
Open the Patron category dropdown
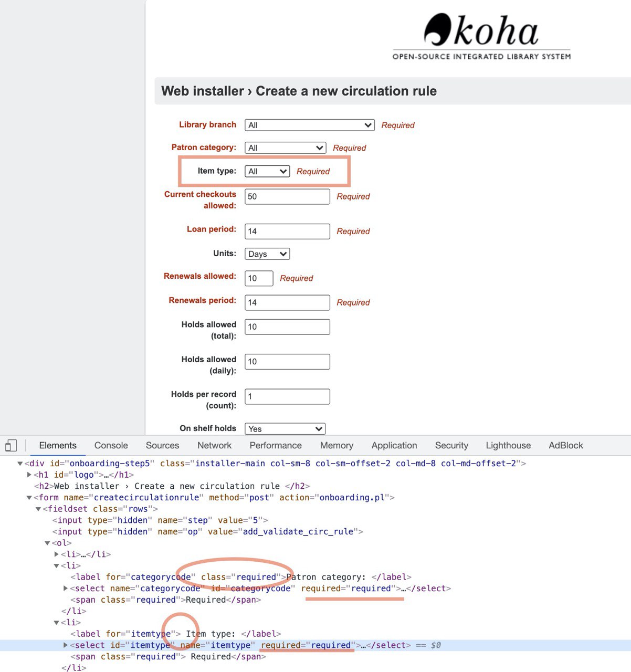(285, 148)
